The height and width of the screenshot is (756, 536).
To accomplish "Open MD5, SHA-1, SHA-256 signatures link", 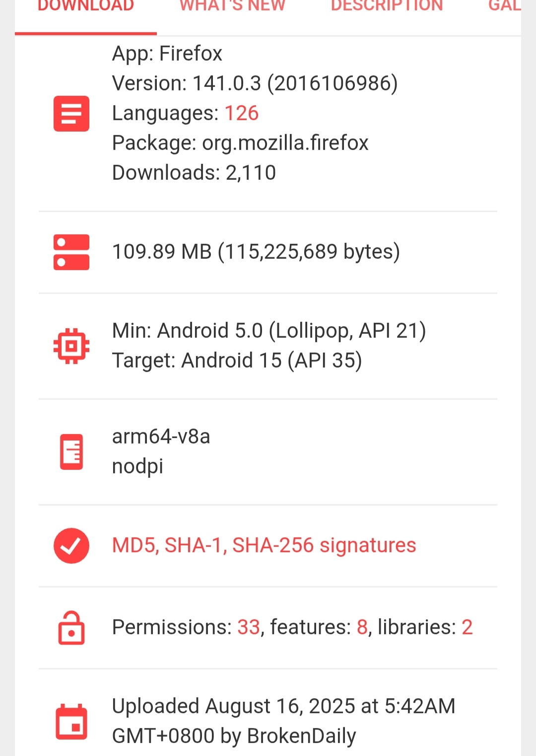I will point(264,545).
